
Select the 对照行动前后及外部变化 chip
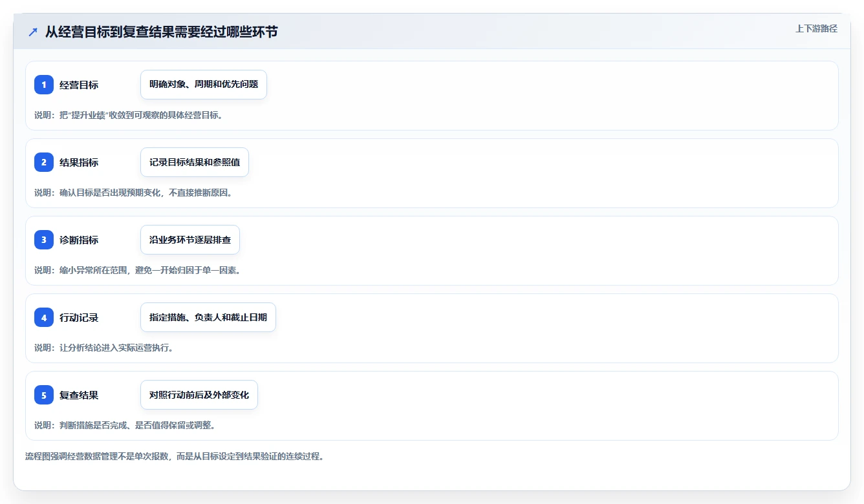tap(199, 395)
